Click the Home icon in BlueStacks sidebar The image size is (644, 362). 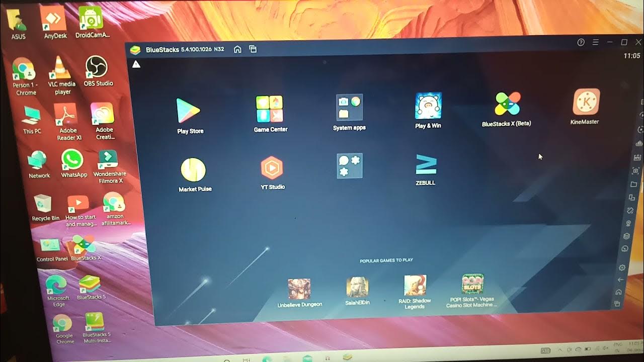tap(619, 292)
